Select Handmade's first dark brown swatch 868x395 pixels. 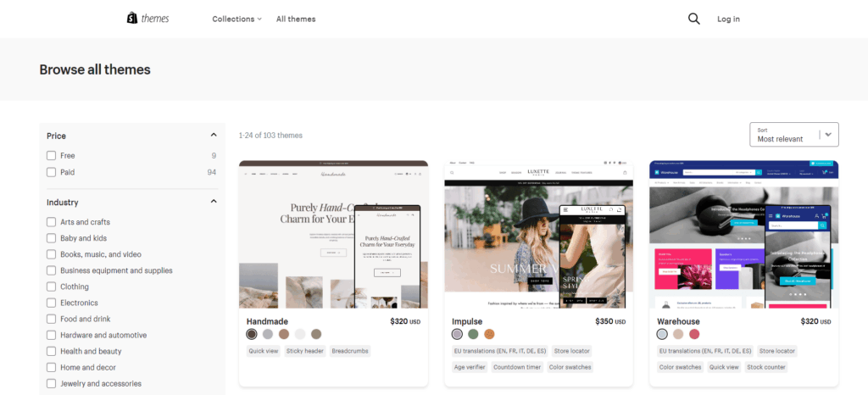(x=252, y=334)
